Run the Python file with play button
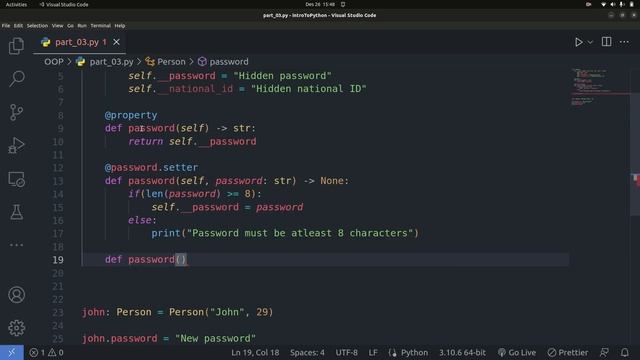 pyautogui.click(x=578, y=42)
